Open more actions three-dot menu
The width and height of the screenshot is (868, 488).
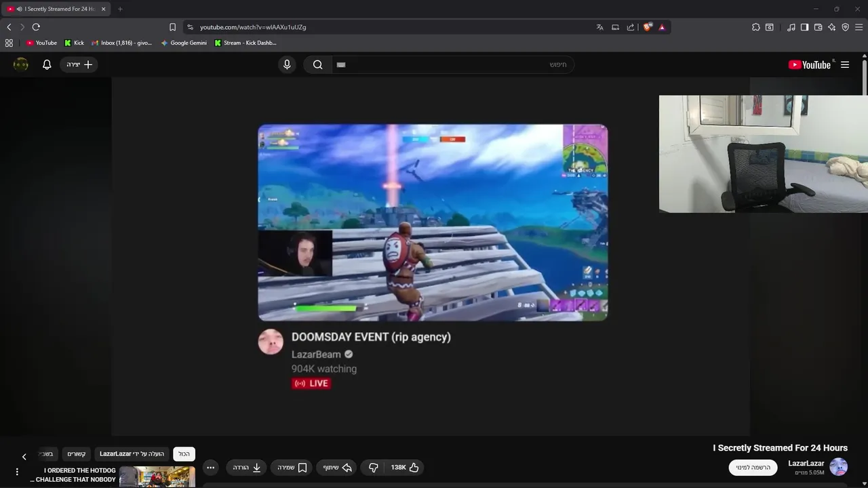pyautogui.click(x=210, y=468)
